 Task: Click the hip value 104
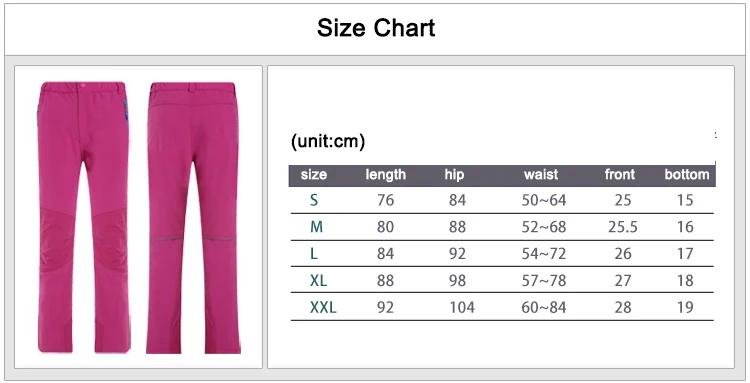[462, 307]
